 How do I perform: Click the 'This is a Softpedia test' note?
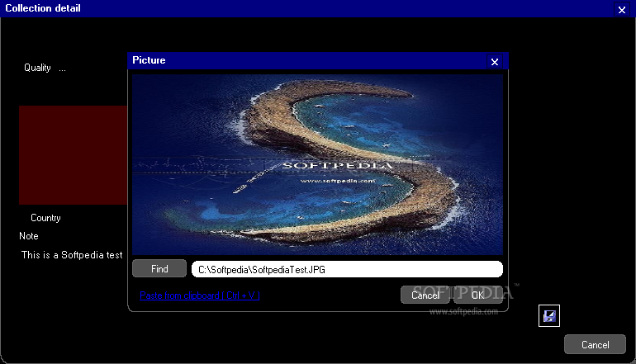72,255
